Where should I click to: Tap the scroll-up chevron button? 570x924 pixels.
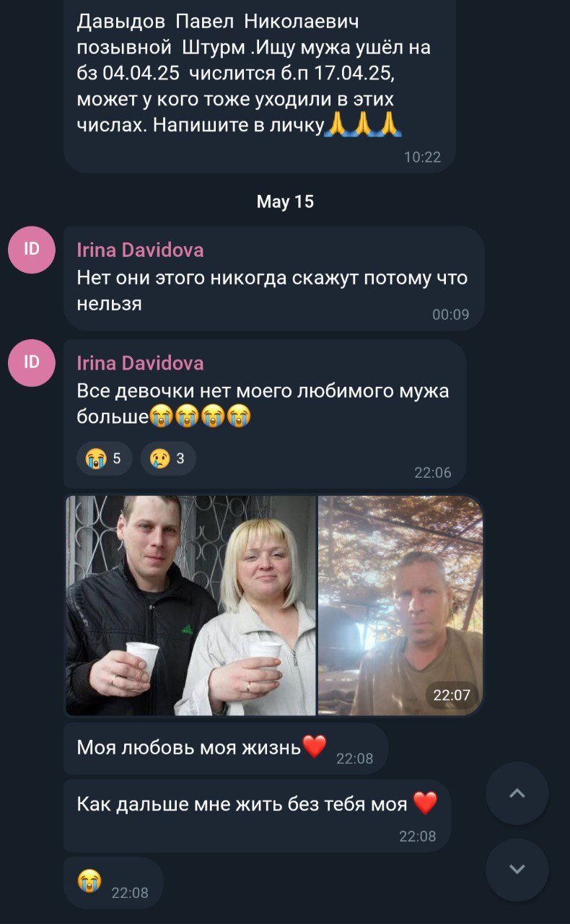[x=517, y=793]
